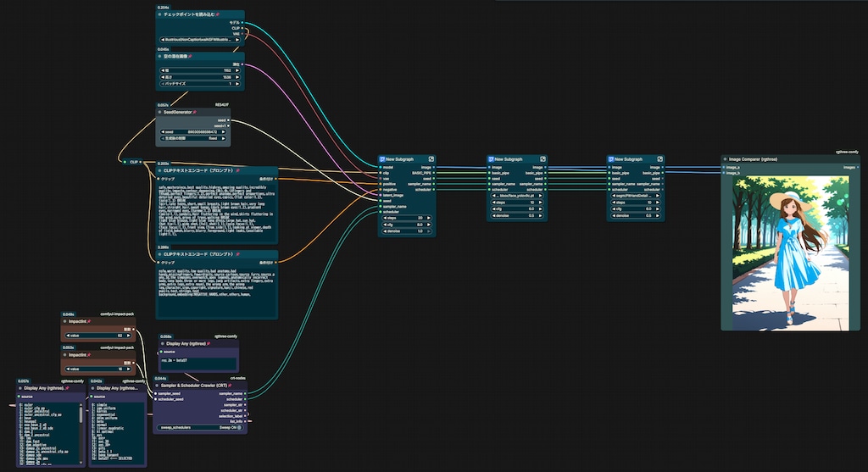Click the generated girl image in Image Comparer
This screenshot has height=472, width=868.
791,253
